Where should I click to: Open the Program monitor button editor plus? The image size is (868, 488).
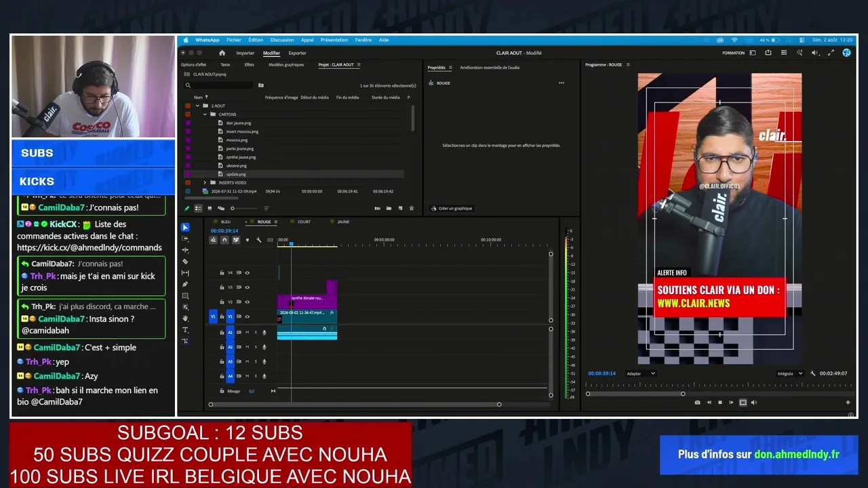point(848,403)
